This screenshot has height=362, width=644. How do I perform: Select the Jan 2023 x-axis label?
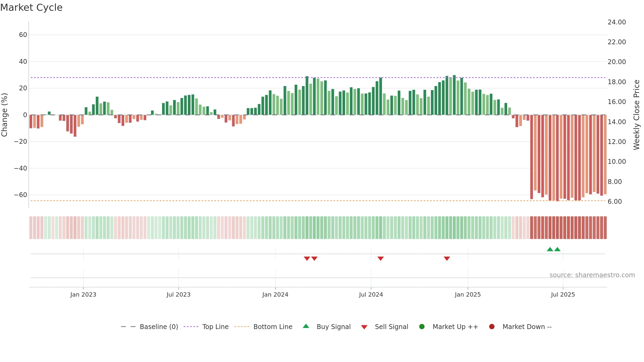83,294
